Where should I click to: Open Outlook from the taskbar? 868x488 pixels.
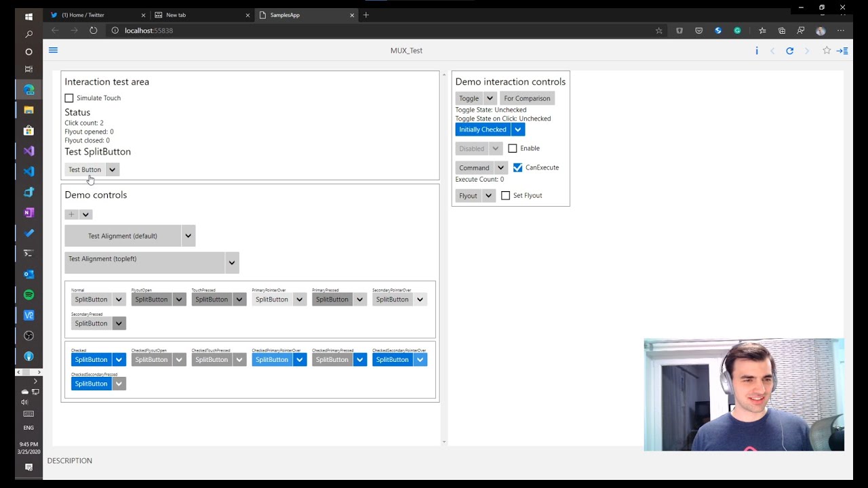(28, 274)
